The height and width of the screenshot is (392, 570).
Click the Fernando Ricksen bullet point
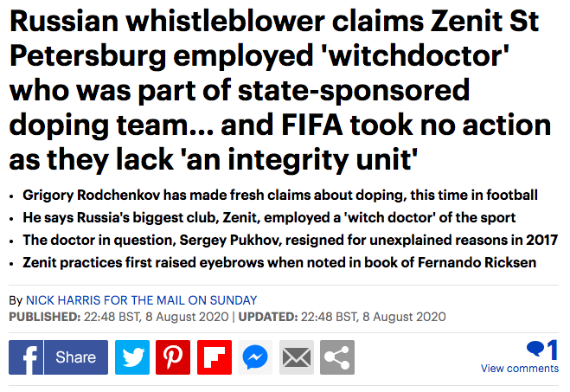(279, 262)
